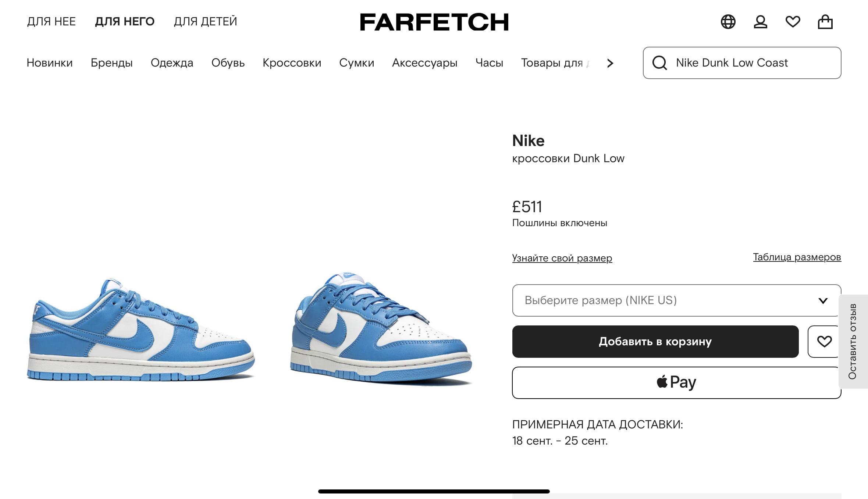The width and height of the screenshot is (868, 499).
Task: Open the Кроссовки category menu
Action: [x=292, y=63]
